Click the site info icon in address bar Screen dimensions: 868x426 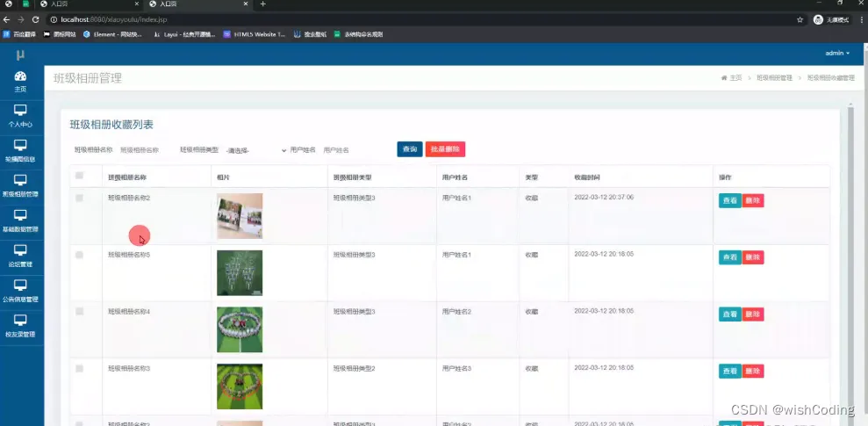click(x=54, y=19)
